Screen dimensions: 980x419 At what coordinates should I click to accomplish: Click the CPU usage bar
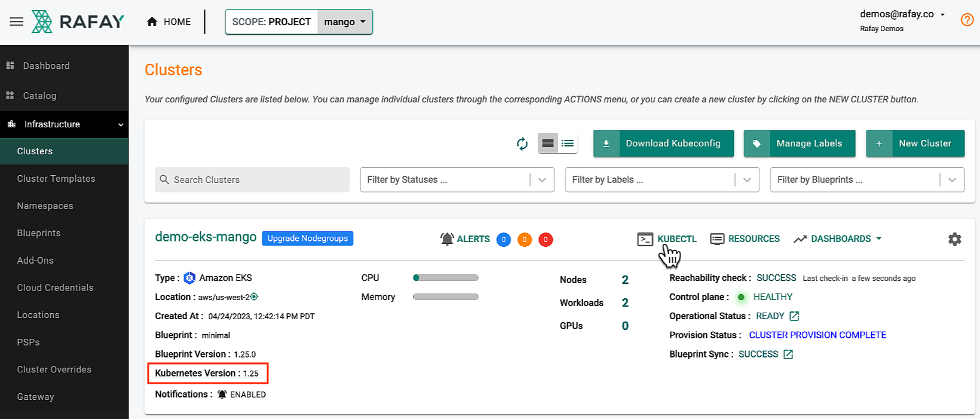tap(446, 278)
